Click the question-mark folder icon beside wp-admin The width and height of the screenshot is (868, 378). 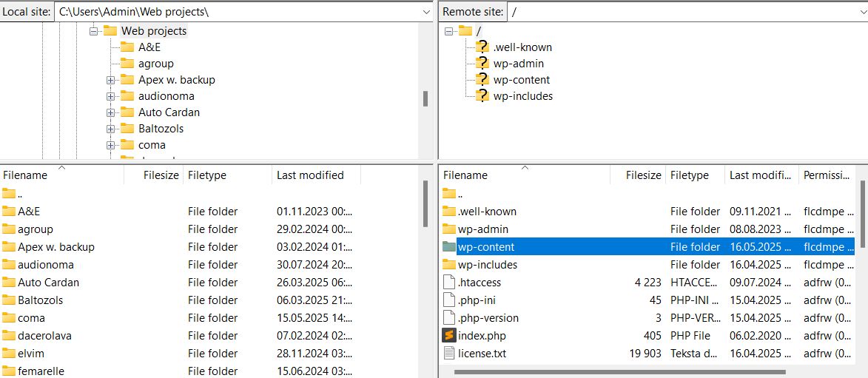(482, 64)
